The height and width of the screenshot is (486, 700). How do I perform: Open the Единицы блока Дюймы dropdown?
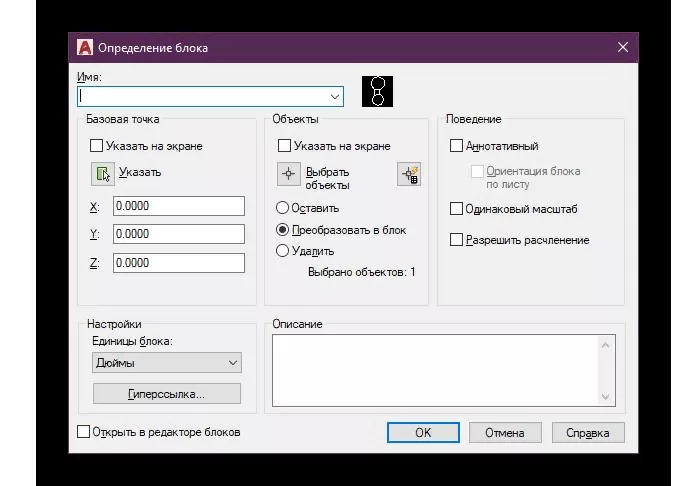pos(167,363)
